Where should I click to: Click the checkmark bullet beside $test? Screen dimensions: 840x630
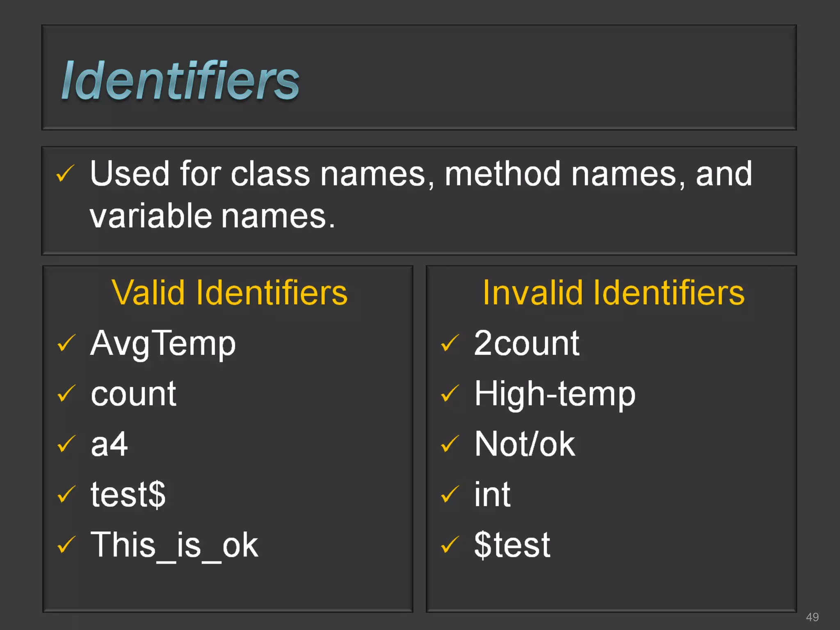tap(450, 545)
